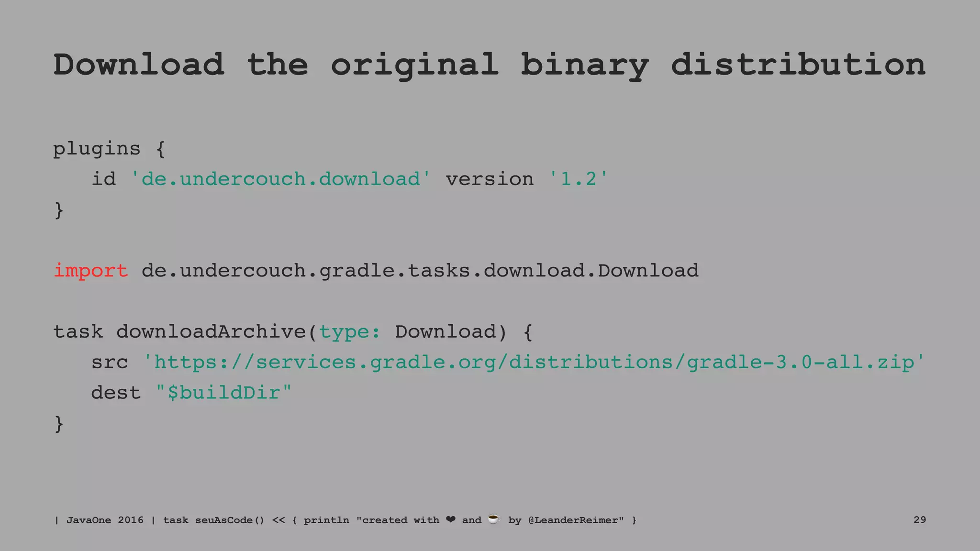Click '@LeanderReimer' in the footer
The height and width of the screenshot is (551, 980).
click(573, 520)
